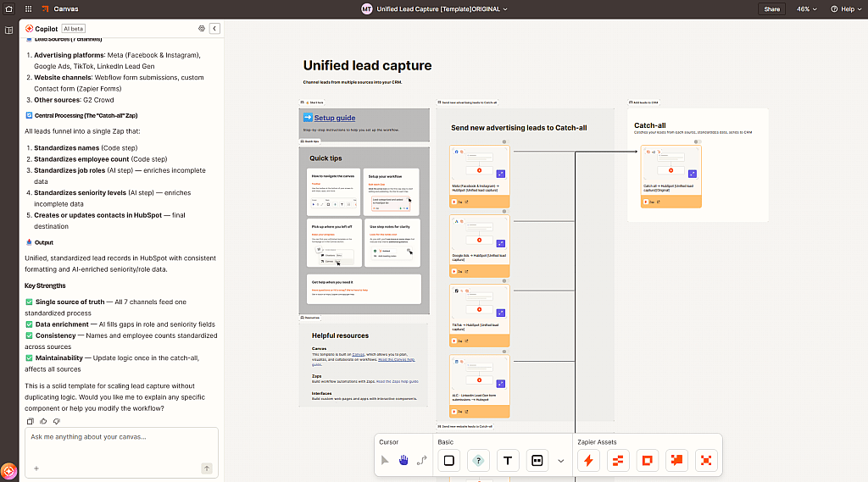The height and width of the screenshot is (482, 868).
Task: Select 'Standardizes names' list item
Action: 66,148
